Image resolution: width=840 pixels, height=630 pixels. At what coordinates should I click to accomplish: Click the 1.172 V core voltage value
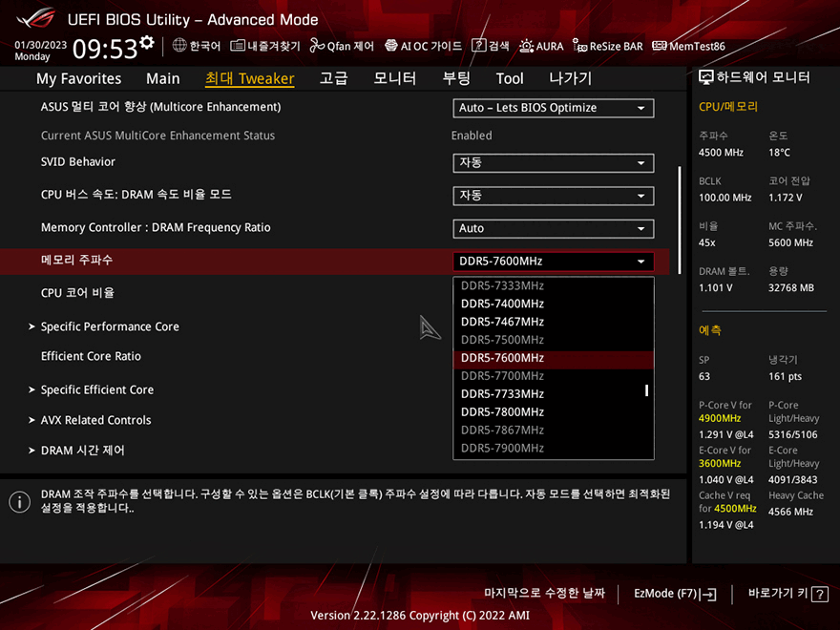pyautogui.click(x=786, y=198)
